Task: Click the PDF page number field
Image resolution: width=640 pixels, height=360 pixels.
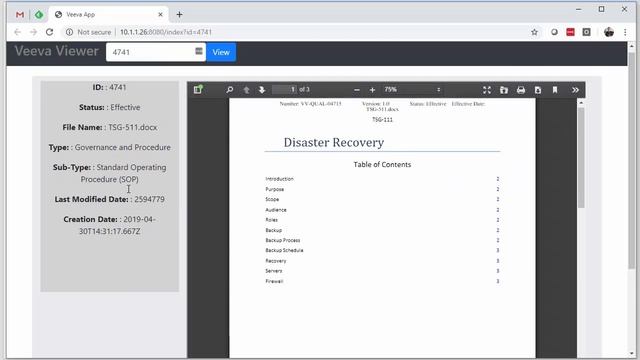Action: click(284, 89)
